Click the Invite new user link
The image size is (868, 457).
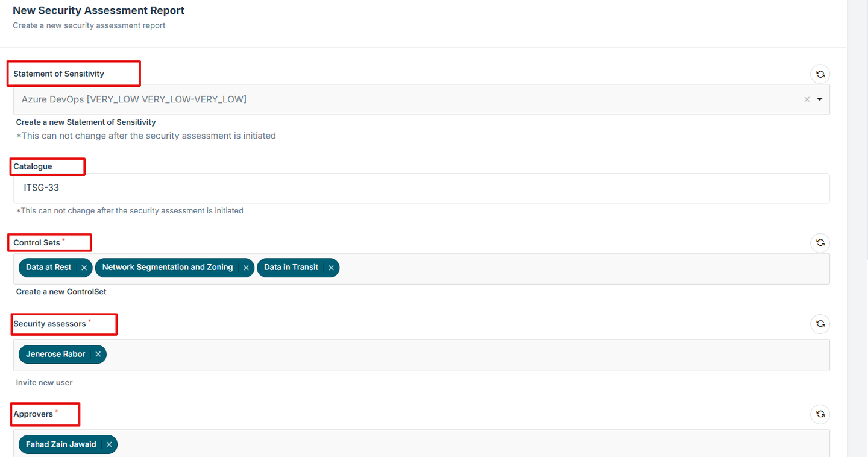[x=44, y=382]
